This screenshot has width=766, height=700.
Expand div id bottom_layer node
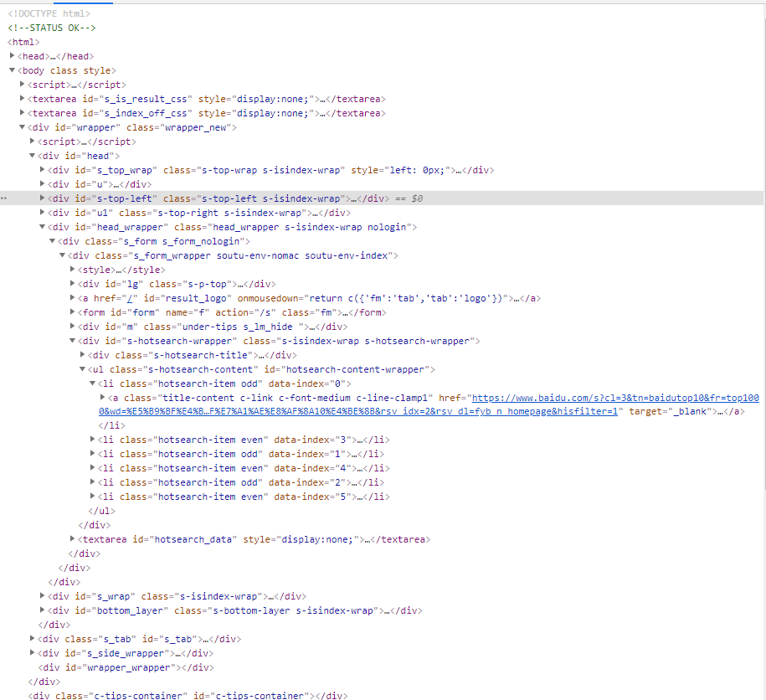(42, 610)
